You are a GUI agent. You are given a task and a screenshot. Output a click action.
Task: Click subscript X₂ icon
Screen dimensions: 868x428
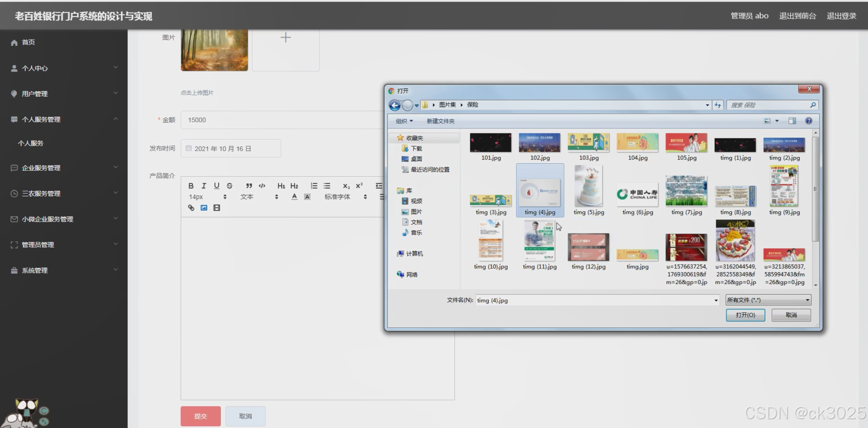(346, 186)
